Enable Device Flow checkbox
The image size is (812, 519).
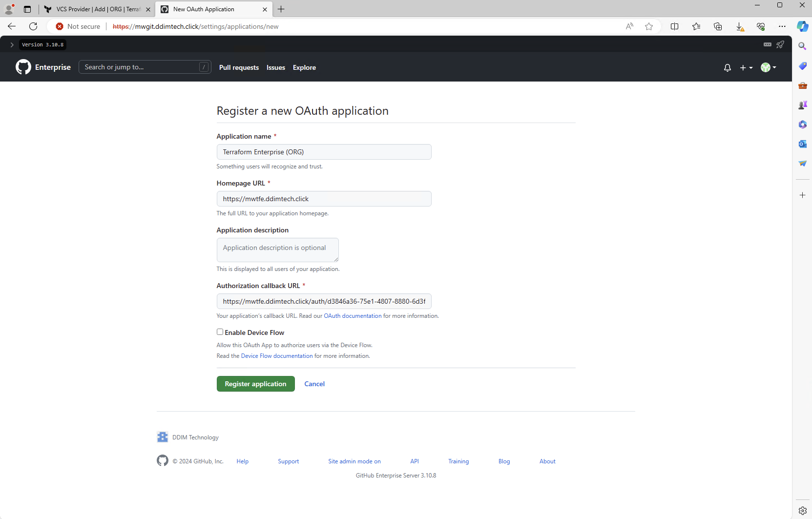coord(220,332)
